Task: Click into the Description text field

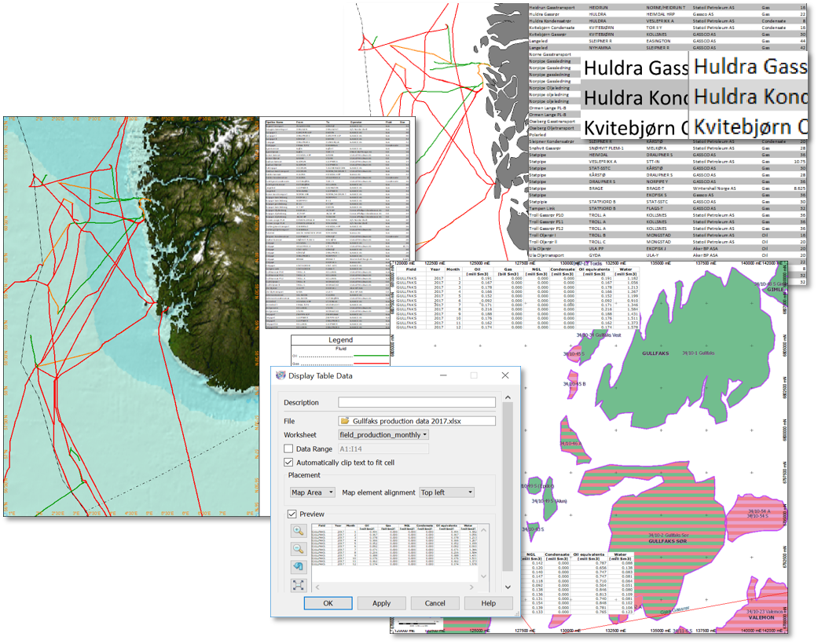Action: pos(416,402)
